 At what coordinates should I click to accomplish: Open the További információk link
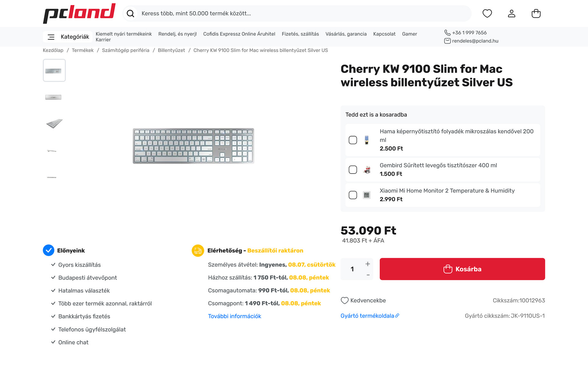tap(234, 316)
